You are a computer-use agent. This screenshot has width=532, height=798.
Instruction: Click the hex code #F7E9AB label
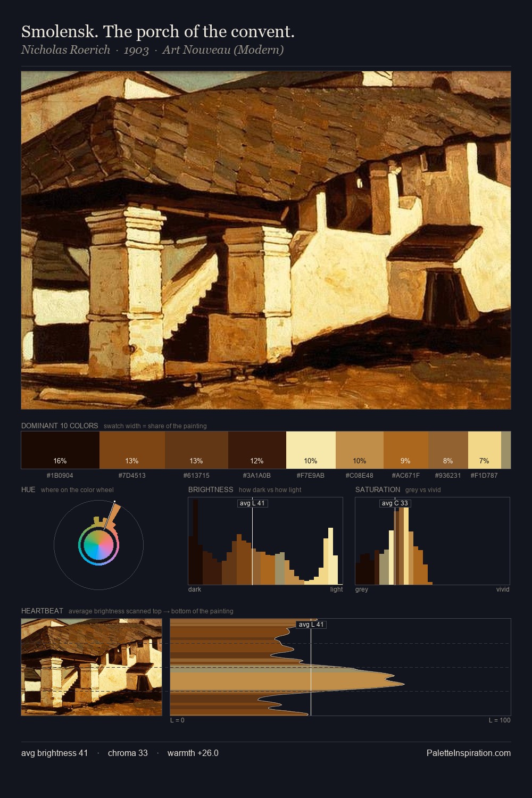[311, 476]
